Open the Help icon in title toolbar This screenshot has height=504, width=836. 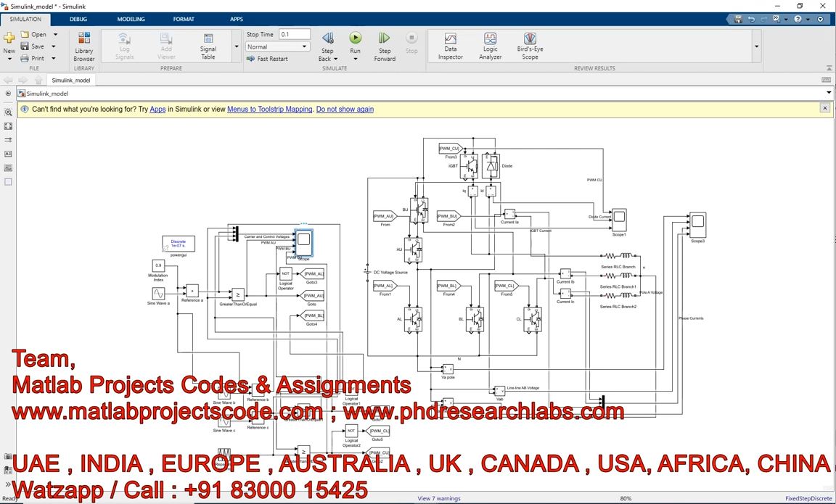[x=798, y=19]
